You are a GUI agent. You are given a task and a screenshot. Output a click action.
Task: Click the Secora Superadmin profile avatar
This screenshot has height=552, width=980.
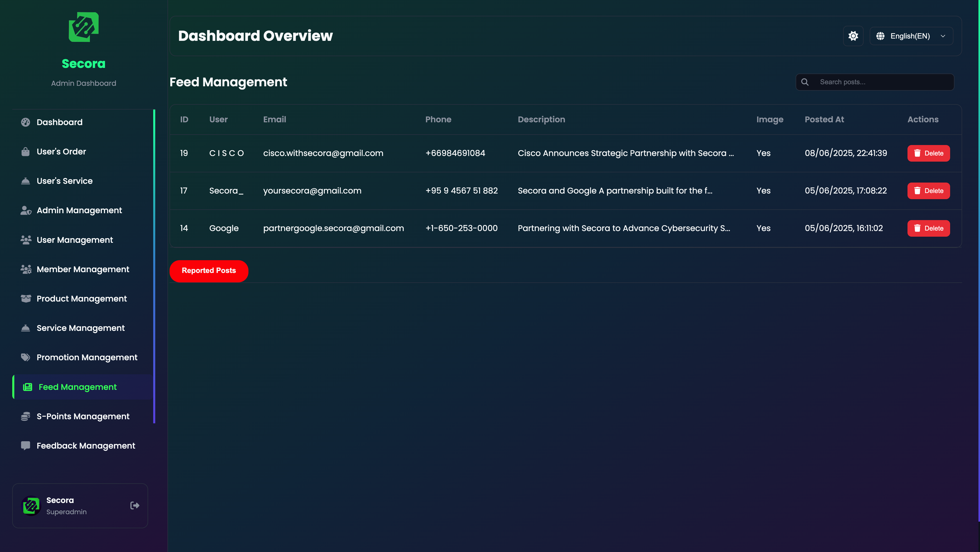[31, 506]
